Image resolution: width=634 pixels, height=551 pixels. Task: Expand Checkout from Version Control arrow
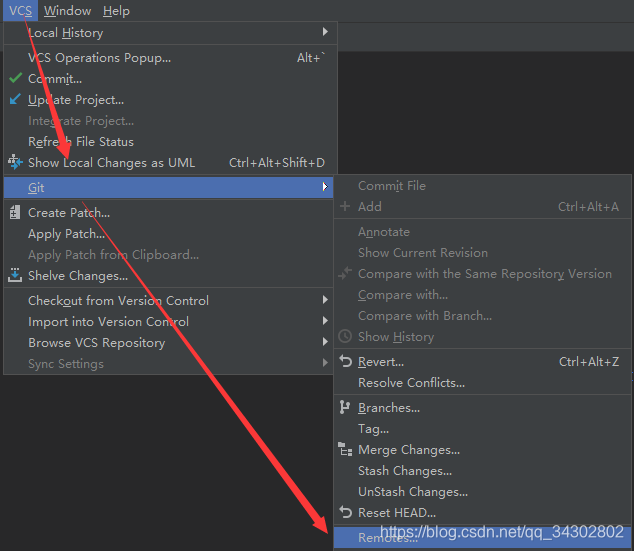coord(325,300)
